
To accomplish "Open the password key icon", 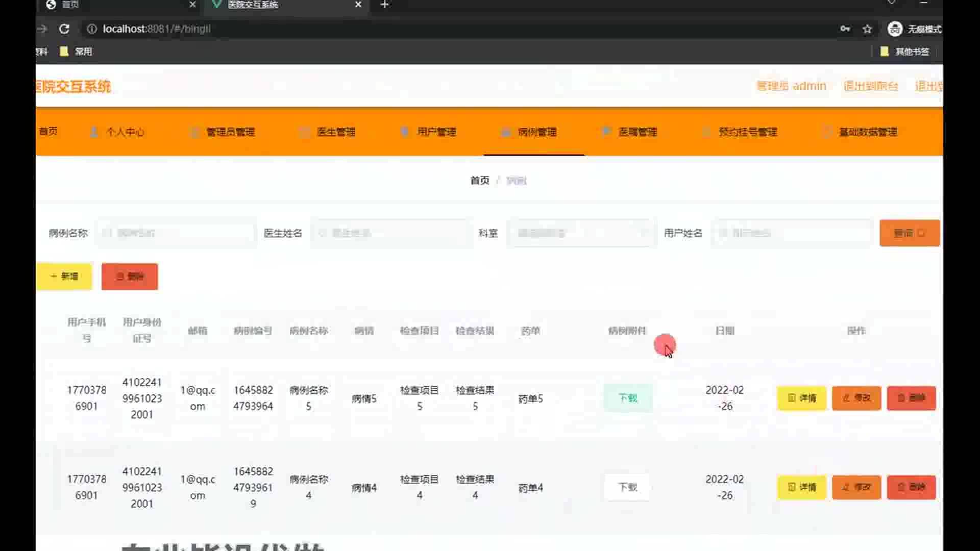I will click(845, 29).
